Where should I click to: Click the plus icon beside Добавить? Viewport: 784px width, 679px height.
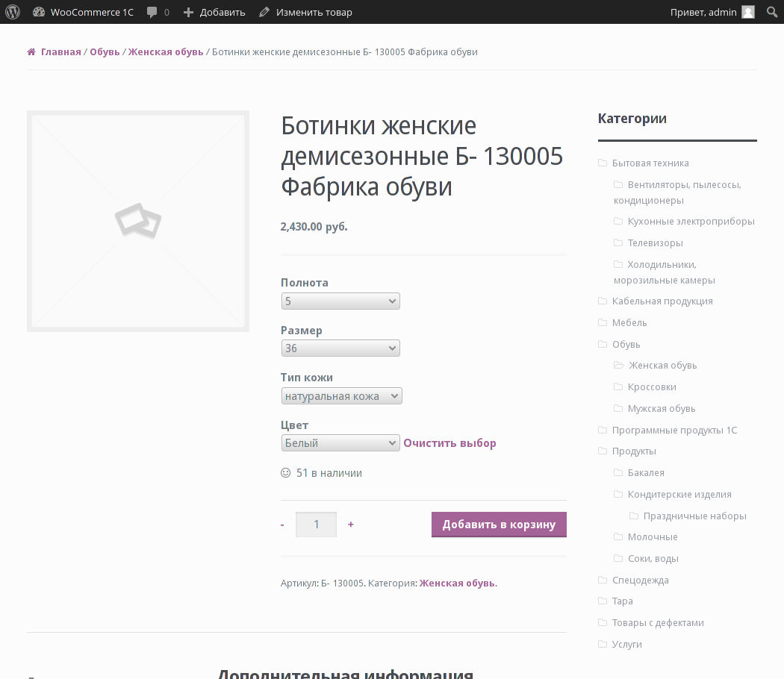[188, 12]
